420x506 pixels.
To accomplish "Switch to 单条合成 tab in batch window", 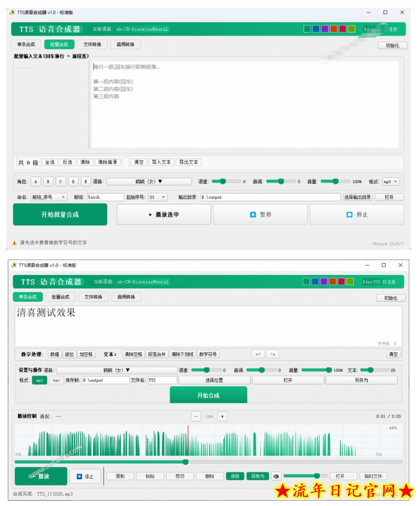I will click(x=26, y=44).
